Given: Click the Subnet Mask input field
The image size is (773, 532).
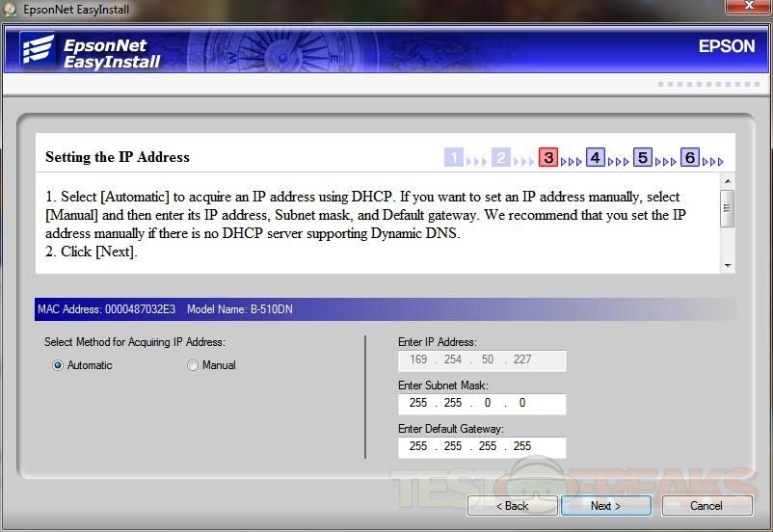Looking at the screenshot, I should point(481,403).
